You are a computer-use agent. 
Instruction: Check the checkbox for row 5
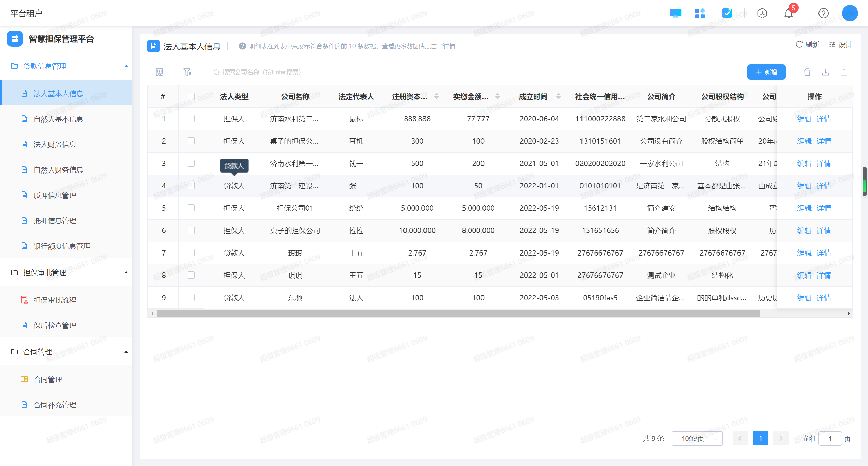[191, 208]
